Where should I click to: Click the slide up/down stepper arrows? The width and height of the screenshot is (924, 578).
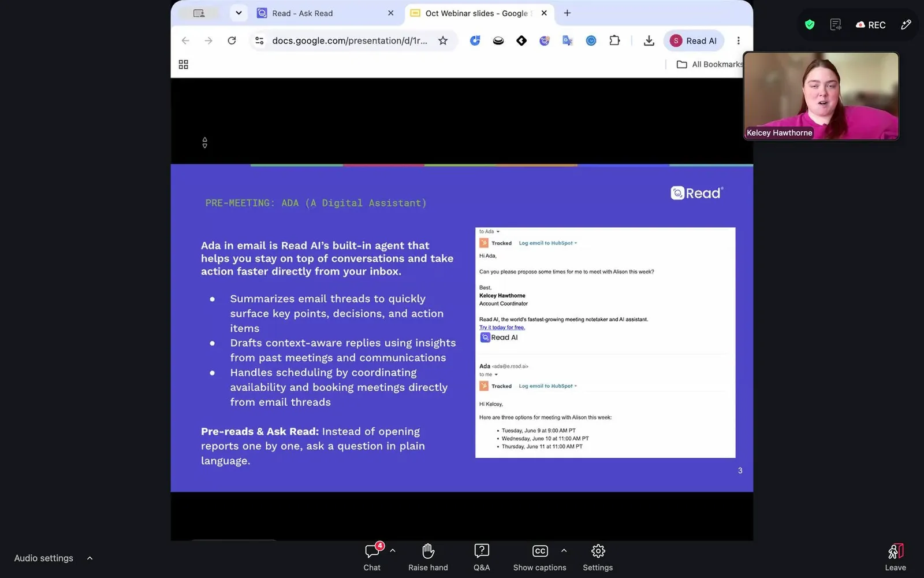click(204, 143)
